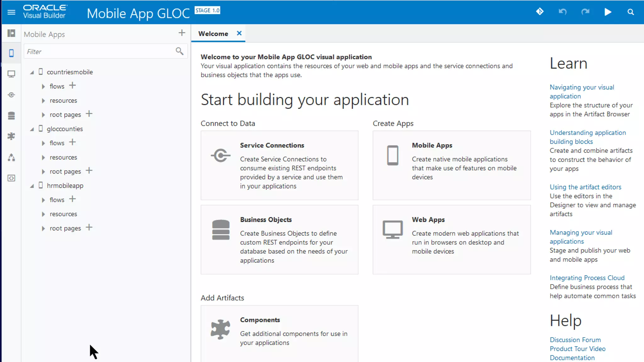Click the Redo arrow icon
644x362 pixels.
point(585,12)
